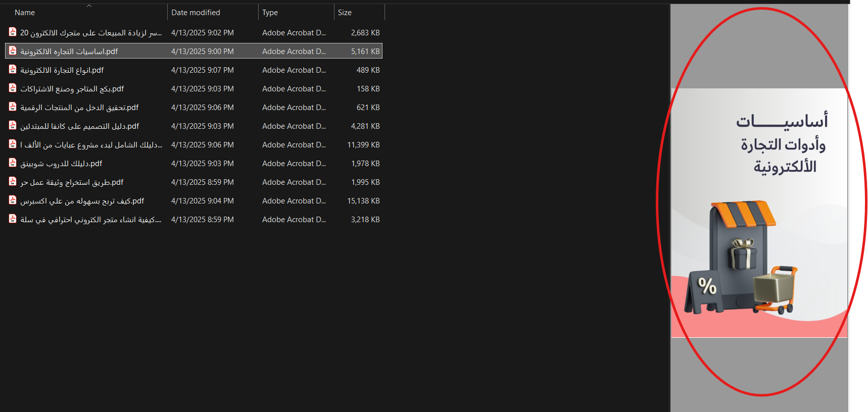Image resolution: width=868 pixels, height=412 pixels.
Task: Click the PDF icon of the 158 KB file
Action: tap(13, 88)
